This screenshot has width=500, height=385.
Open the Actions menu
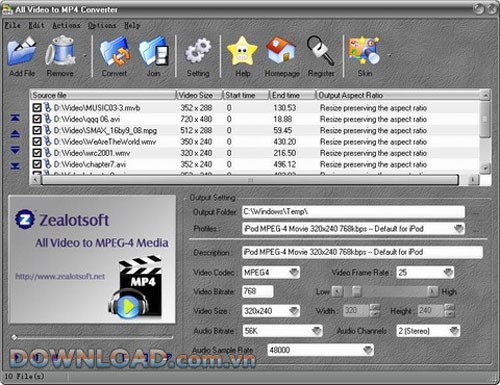[x=66, y=25]
